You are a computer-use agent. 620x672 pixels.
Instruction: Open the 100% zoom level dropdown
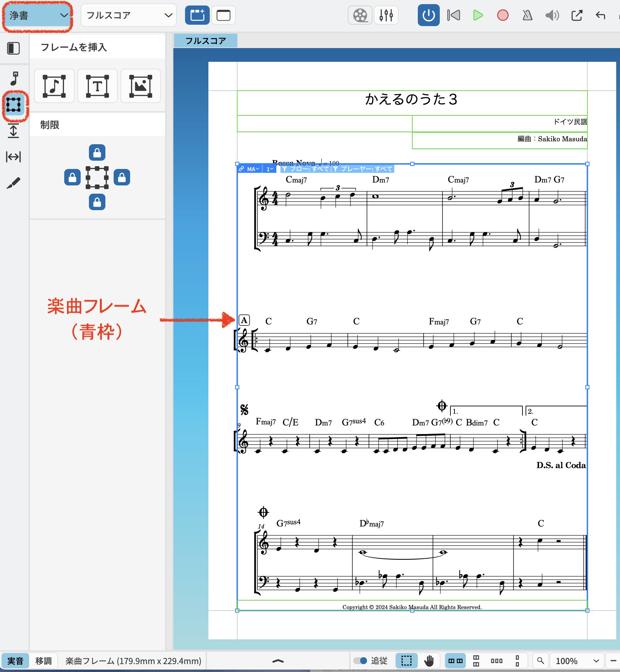577,661
